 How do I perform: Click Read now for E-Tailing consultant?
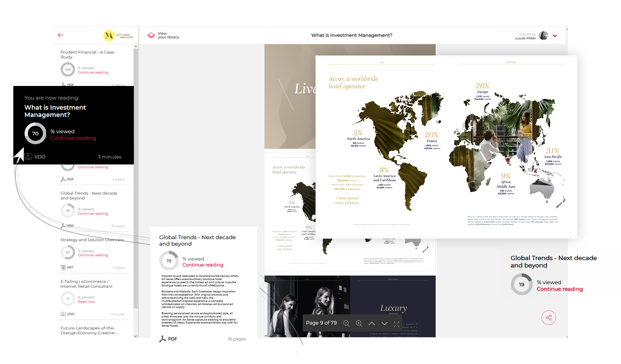point(86,302)
